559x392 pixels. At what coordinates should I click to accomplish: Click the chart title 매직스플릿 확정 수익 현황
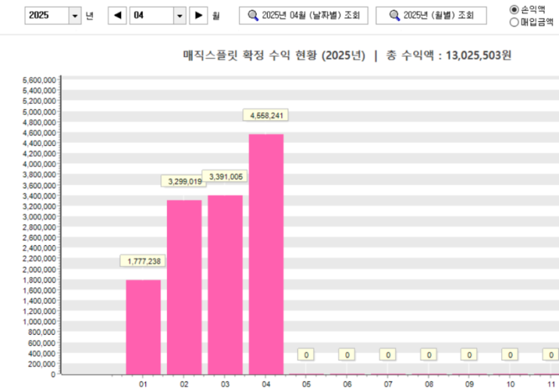coord(250,55)
